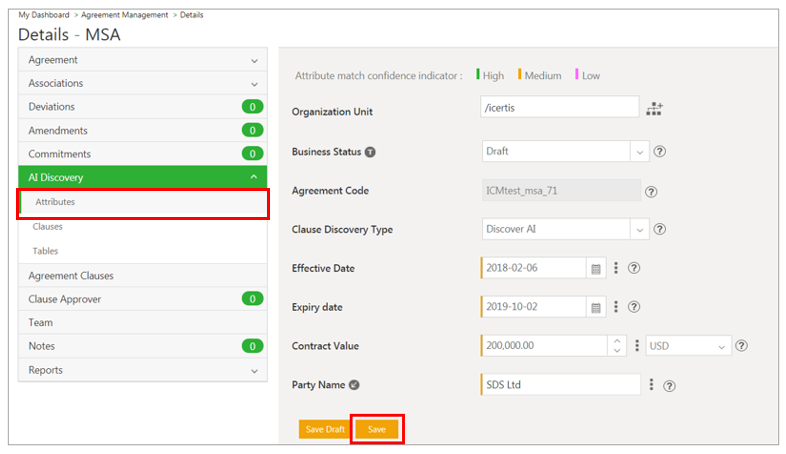Image resolution: width=786 pixels, height=454 pixels.
Task: Open three-dot options for Expiry date
Action: pos(616,307)
